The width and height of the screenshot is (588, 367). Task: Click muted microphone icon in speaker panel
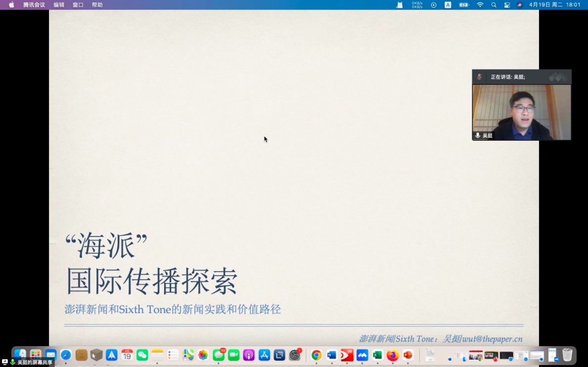[x=479, y=77]
